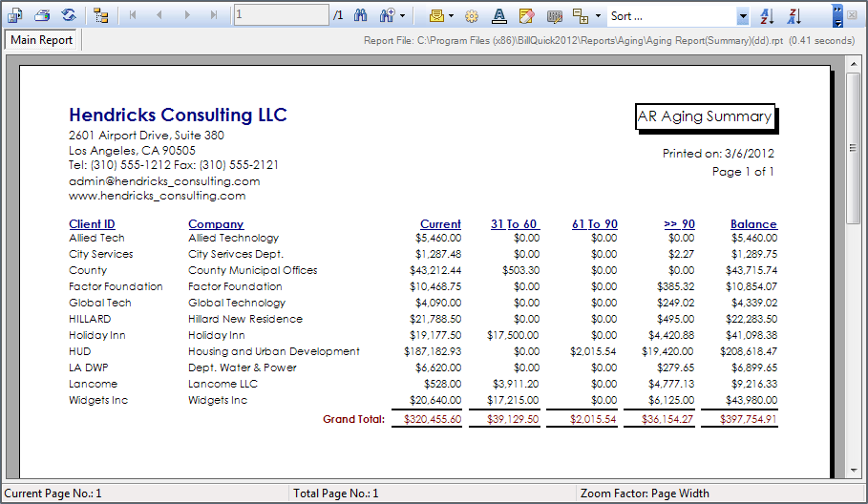Click Current Page No.: 1 status

53,493
